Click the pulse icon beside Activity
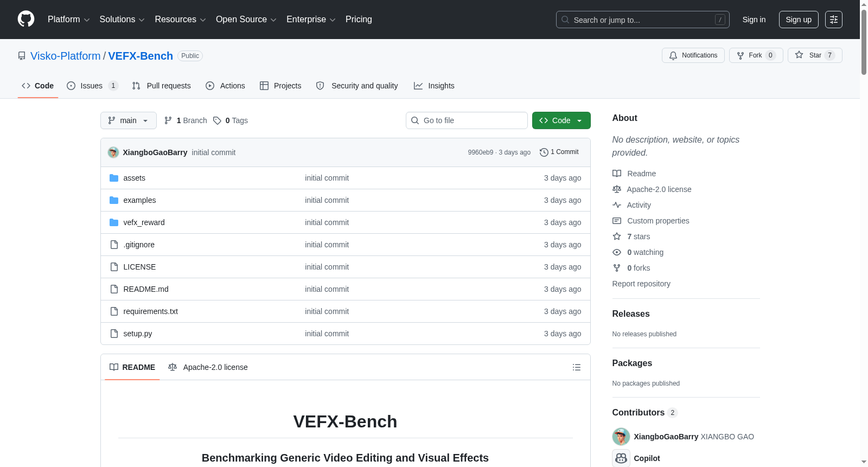 click(617, 205)
